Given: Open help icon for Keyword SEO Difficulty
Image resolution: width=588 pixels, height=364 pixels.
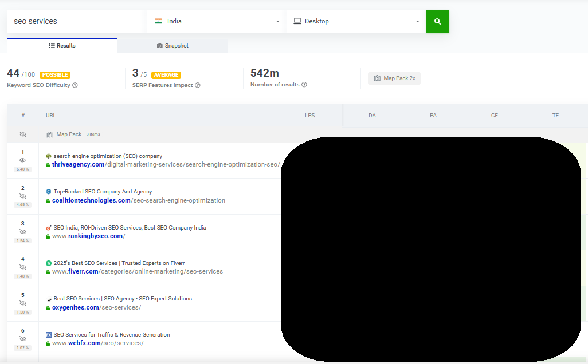Looking at the screenshot, I should click(x=75, y=85).
